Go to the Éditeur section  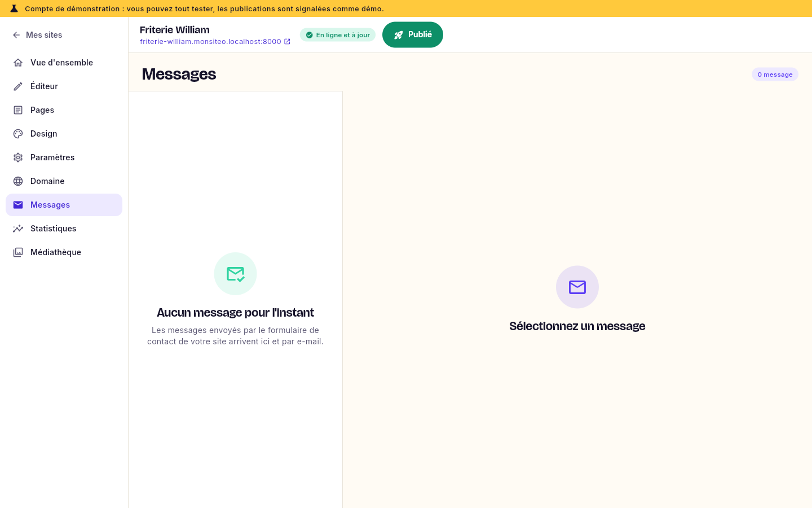(64, 86)
